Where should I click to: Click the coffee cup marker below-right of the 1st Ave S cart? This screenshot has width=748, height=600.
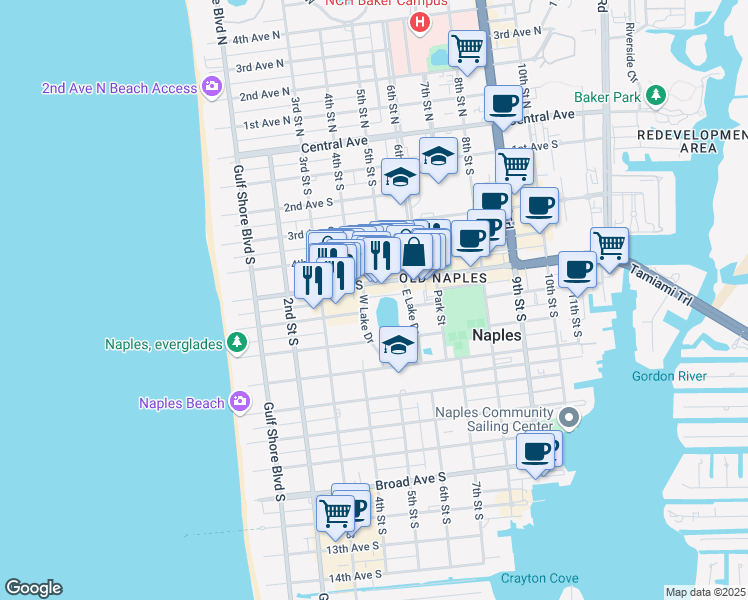(x=539, y=206)
